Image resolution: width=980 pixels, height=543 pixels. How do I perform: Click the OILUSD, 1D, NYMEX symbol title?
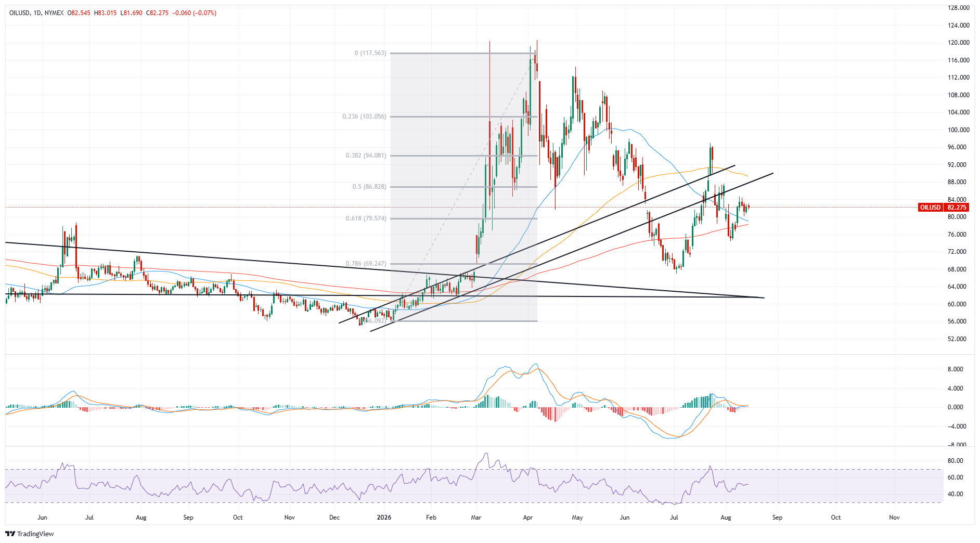point(36,13)
